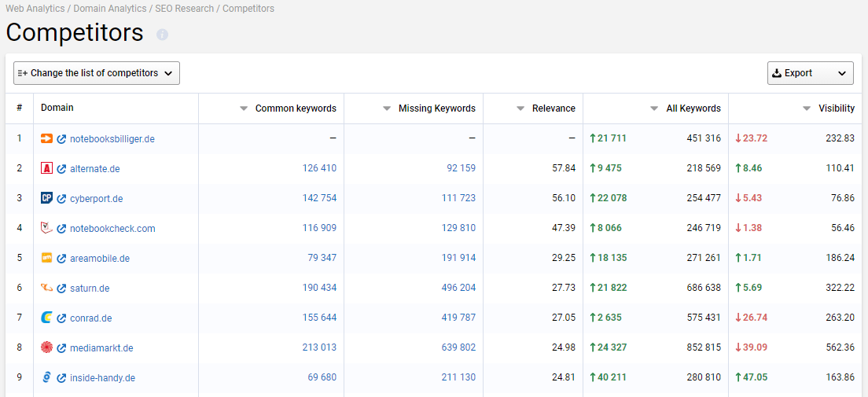
Task: Select visibility change value 39.09
Action: coord(755,347)
